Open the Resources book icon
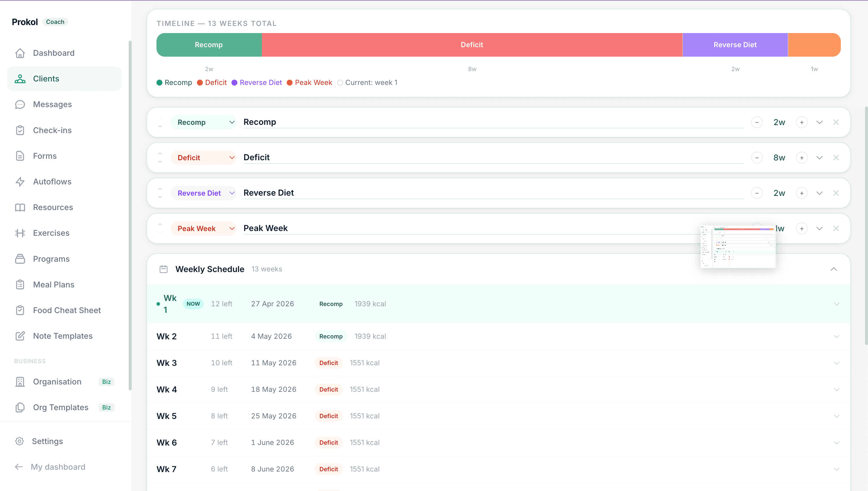The image size is (868, 491). coord(20,207)
